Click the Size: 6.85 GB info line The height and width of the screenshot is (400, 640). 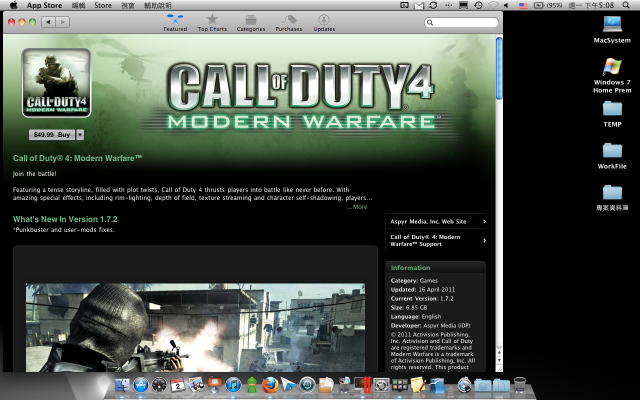[x=409, y=307]
